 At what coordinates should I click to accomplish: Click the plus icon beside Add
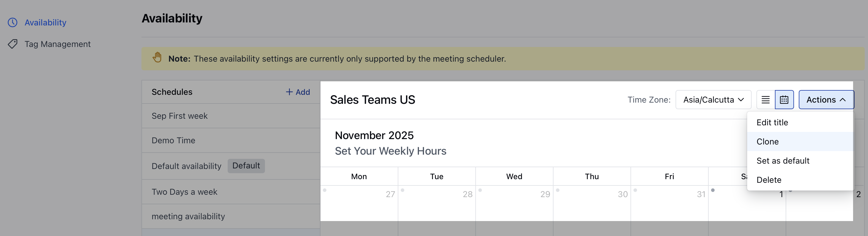click(289, 92)
